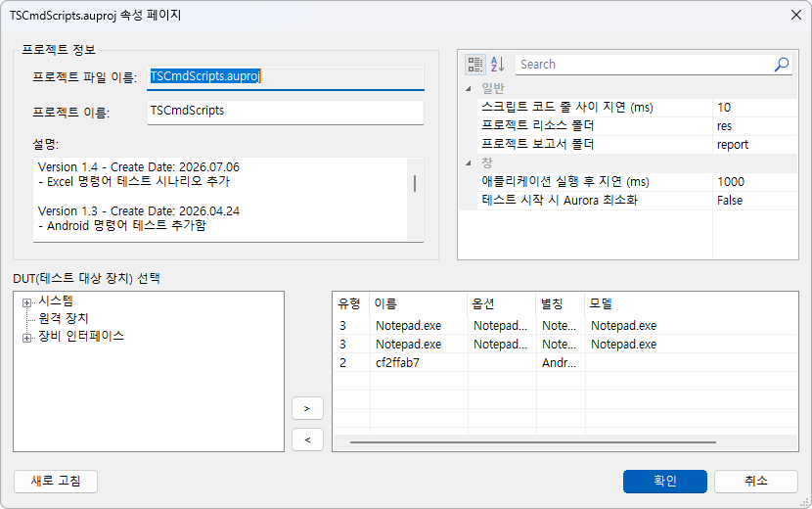Expand the 장비 인터페이스 tree node
Screen dimensions: 812x509
[x=26, y=338]
